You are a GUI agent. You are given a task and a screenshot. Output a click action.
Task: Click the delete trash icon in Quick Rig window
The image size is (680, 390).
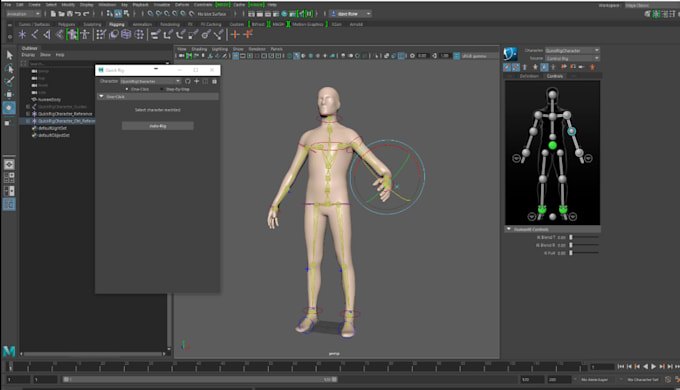(x=214, y=81)
